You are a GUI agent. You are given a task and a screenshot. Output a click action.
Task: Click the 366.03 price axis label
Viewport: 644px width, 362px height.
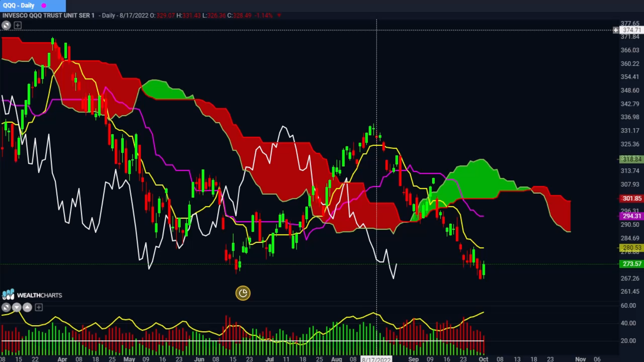pos(630,50)
